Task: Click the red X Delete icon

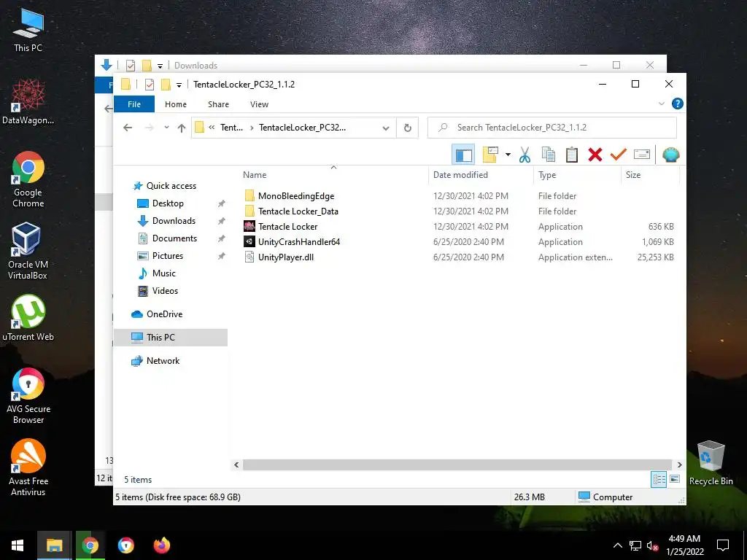Action: tap(595, 155)
